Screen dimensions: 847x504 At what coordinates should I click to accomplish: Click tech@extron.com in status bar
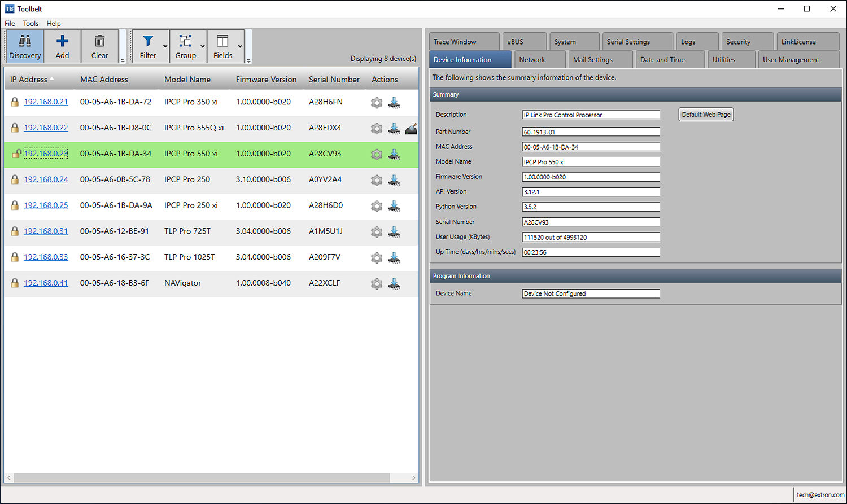[820, 495]
